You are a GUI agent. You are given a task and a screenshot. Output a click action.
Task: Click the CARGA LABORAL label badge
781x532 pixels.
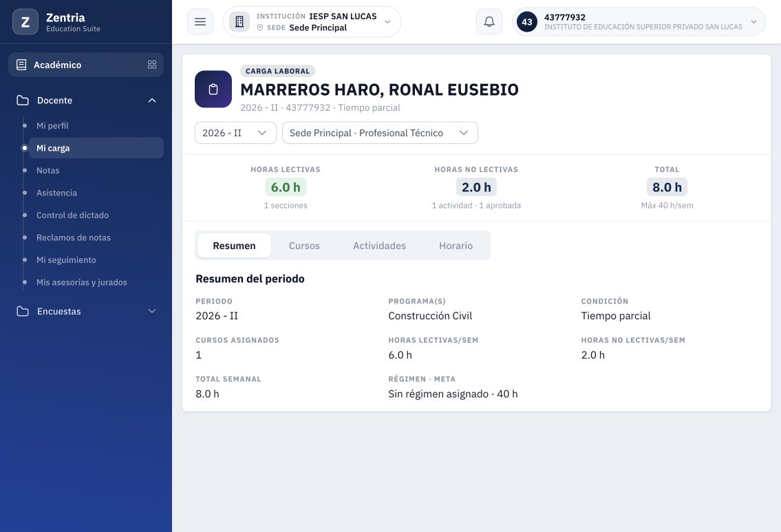(277, 72)
